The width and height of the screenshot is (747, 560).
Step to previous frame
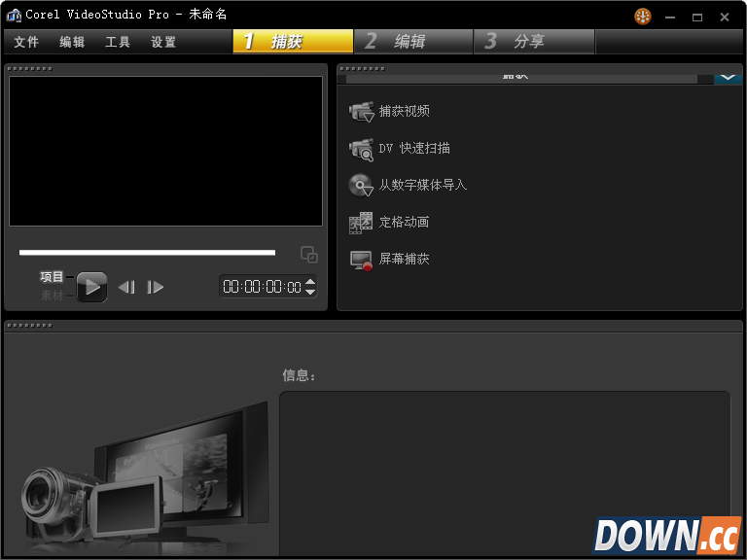(x=126, y=287)
